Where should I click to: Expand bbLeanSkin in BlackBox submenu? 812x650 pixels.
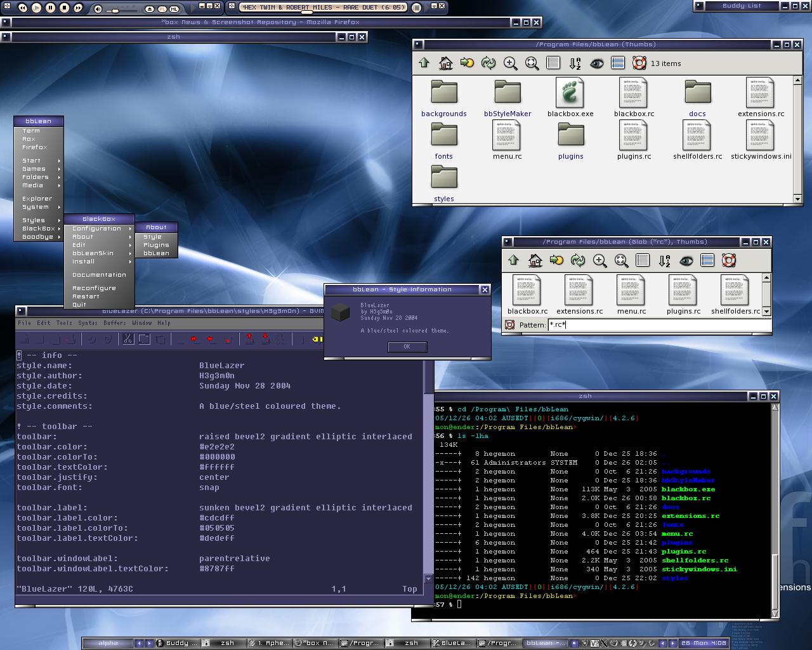[x=99, y=253]
